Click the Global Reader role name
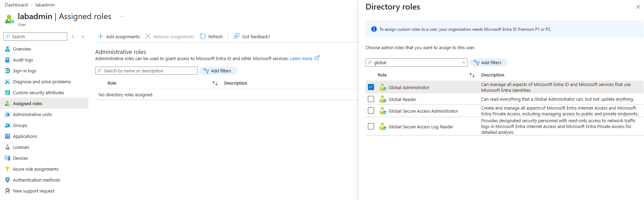The width and height of the screenshot is (644, 200). pos(402,99)
